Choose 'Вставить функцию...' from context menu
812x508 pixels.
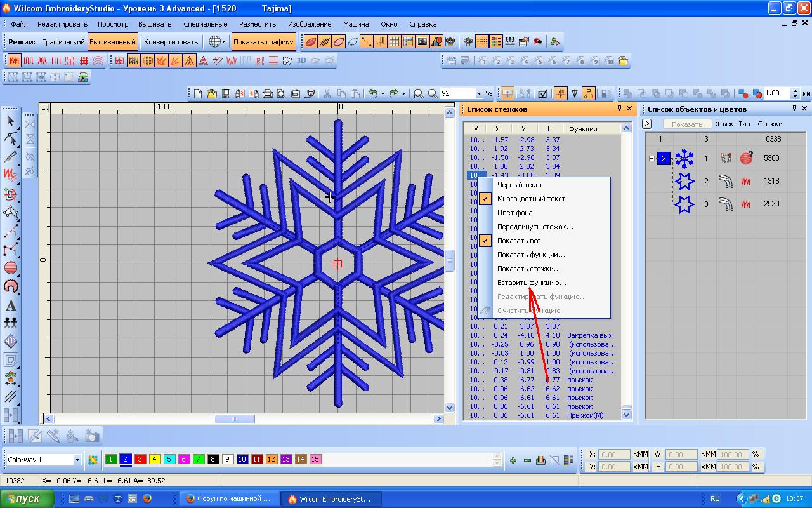tap(532, 283)
